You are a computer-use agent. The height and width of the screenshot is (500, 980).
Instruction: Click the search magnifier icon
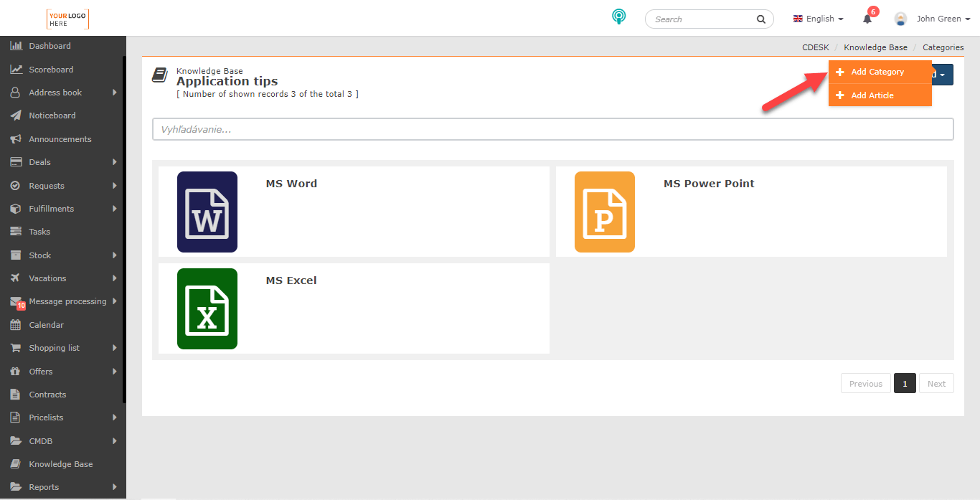pyautogui.click(x=761, y=19)
